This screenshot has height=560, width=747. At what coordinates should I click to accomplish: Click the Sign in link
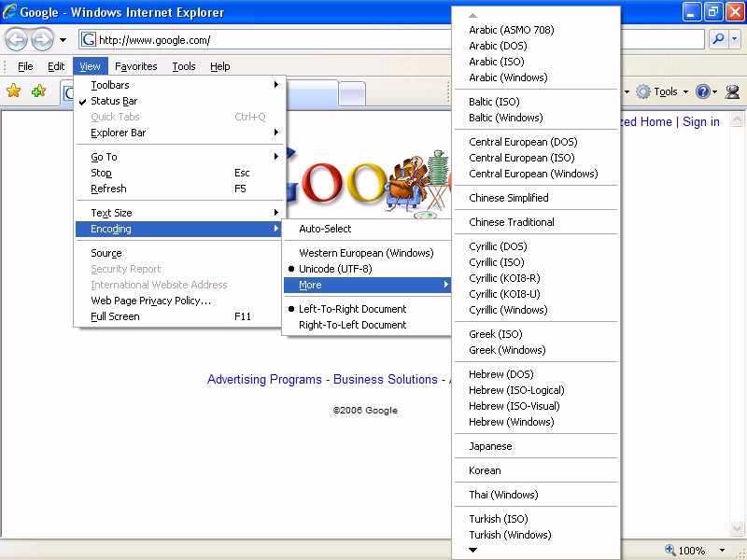(700, 121)
